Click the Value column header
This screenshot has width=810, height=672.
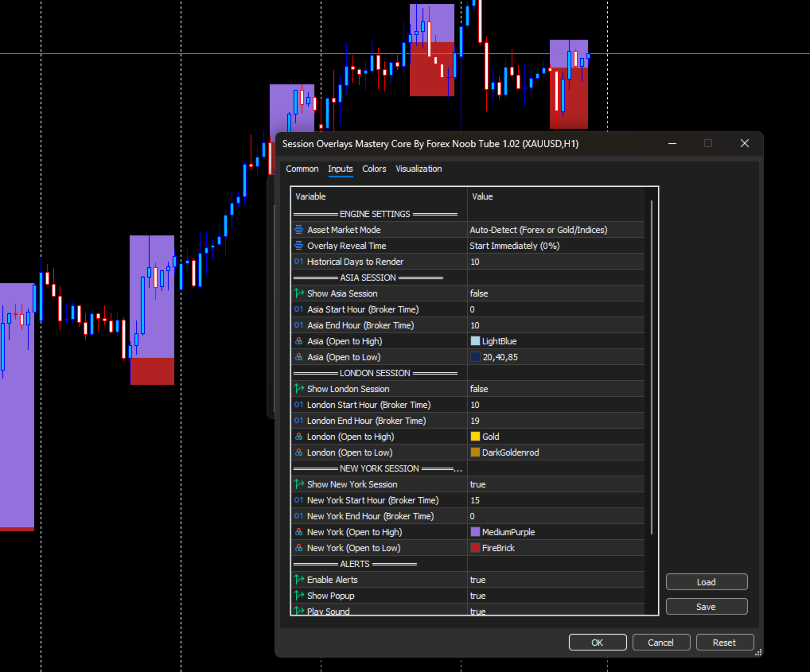(x=556, y=196)
